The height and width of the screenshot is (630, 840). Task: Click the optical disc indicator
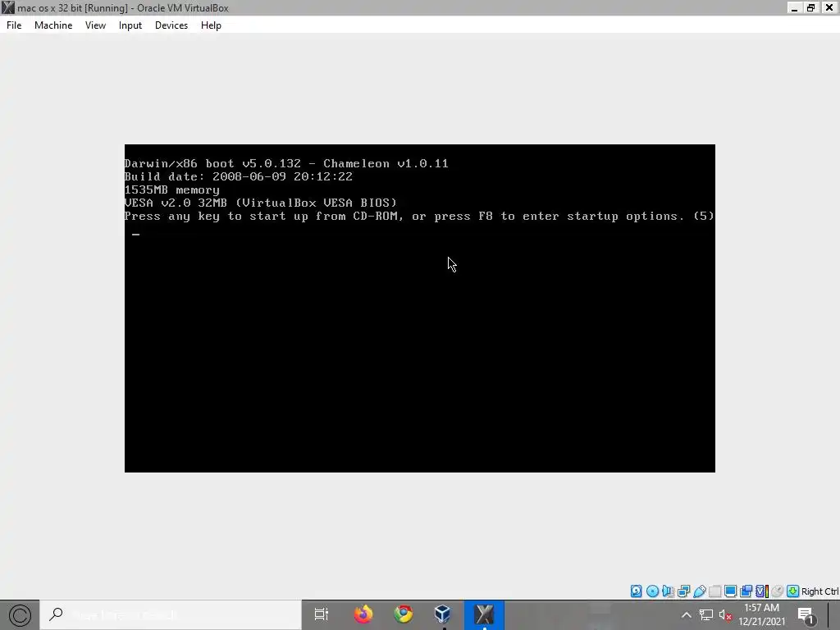coord(652,591)
